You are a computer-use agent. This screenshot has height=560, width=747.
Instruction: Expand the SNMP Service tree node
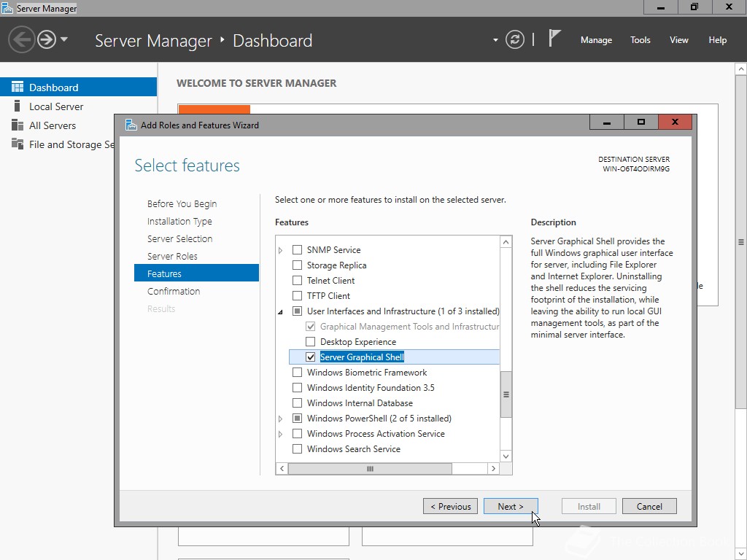281,250
